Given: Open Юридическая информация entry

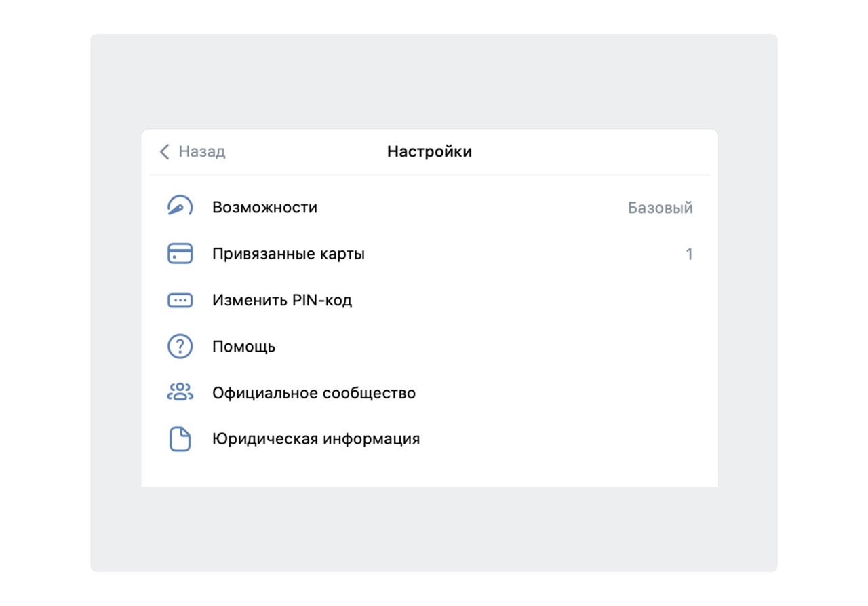Looking at the screenshot, I should click(x=430, y=439).
